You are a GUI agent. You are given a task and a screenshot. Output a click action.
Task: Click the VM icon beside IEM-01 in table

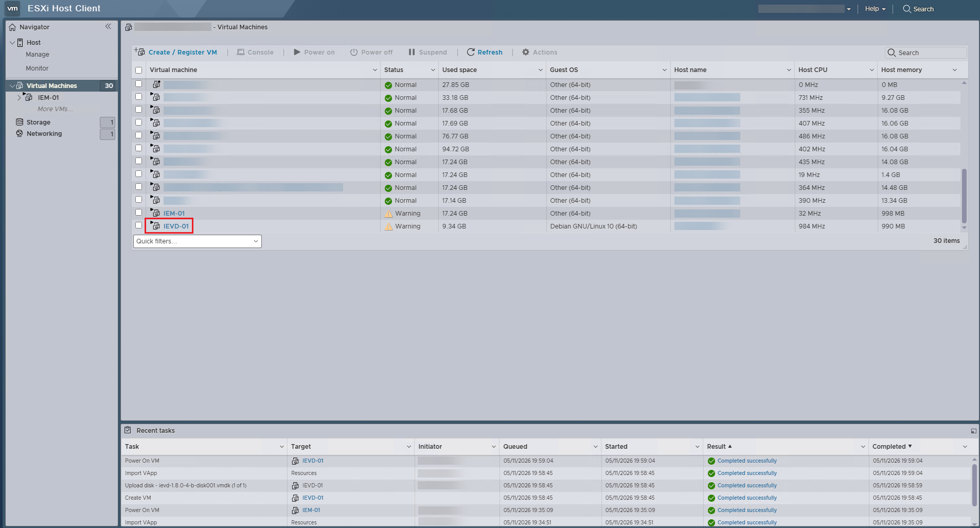click(x=155, y=213)
